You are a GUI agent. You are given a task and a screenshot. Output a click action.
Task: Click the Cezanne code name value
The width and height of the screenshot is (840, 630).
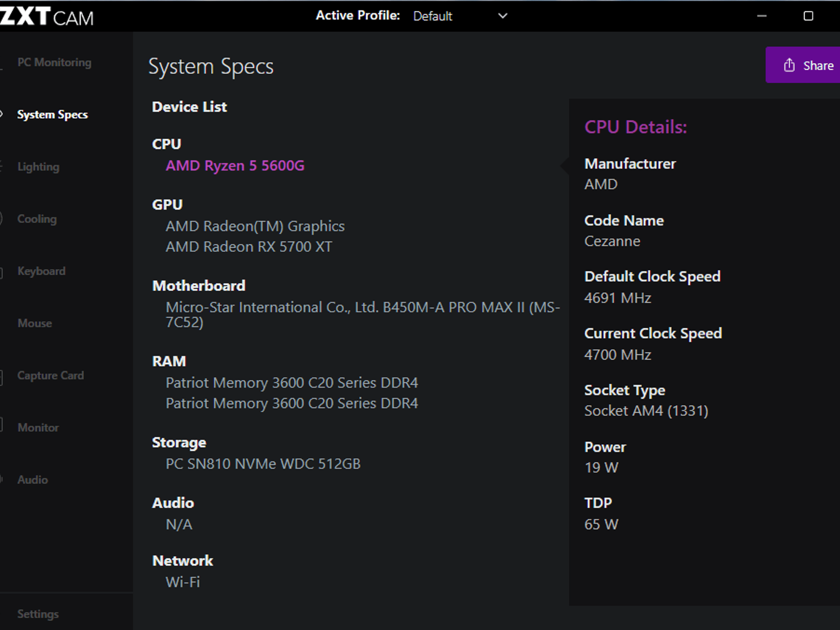coord(612,241)
